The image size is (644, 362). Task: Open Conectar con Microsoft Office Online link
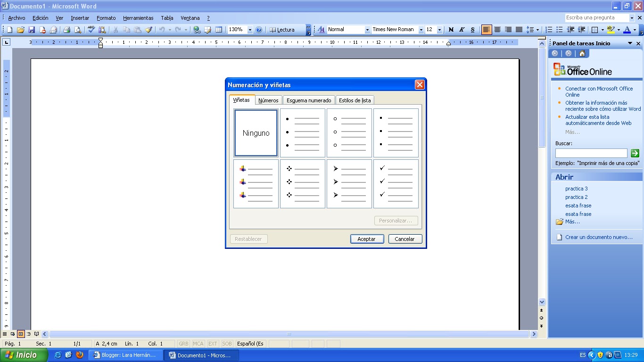599,91
